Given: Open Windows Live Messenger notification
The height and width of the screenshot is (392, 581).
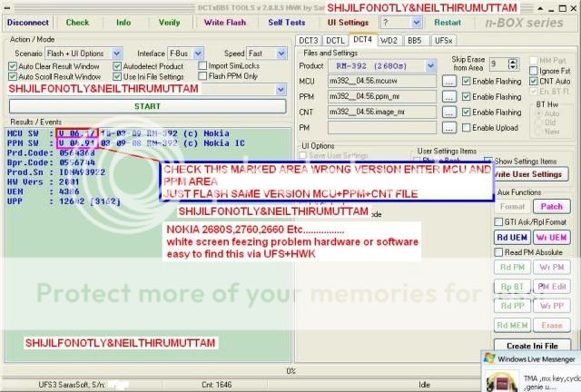Looking at the screenshot, I should (531, 371).
